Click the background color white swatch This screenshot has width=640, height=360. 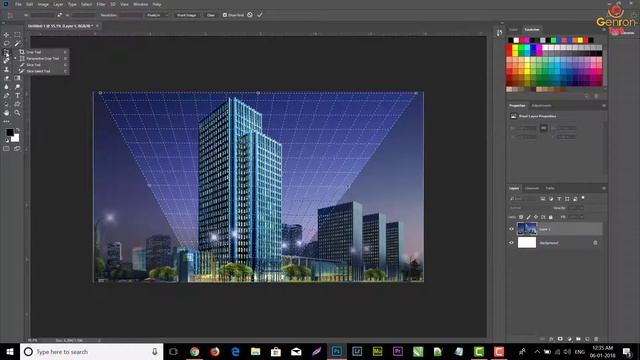coord(16,138)
